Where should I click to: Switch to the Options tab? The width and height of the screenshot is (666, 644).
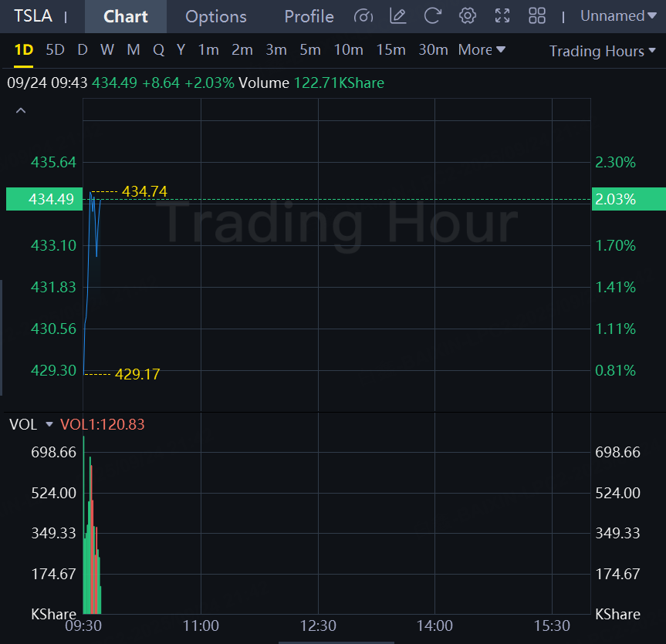tap(216, 16)
